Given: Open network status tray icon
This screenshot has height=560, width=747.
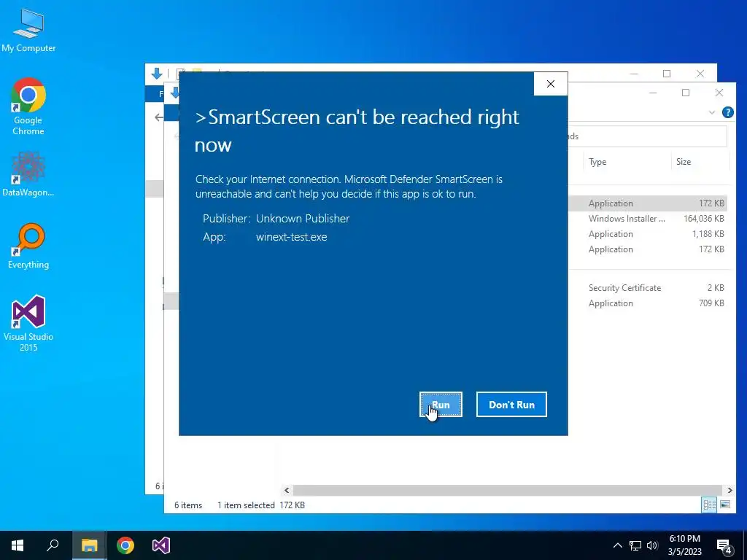Looking at the screenshot, I should coord(635,545).
